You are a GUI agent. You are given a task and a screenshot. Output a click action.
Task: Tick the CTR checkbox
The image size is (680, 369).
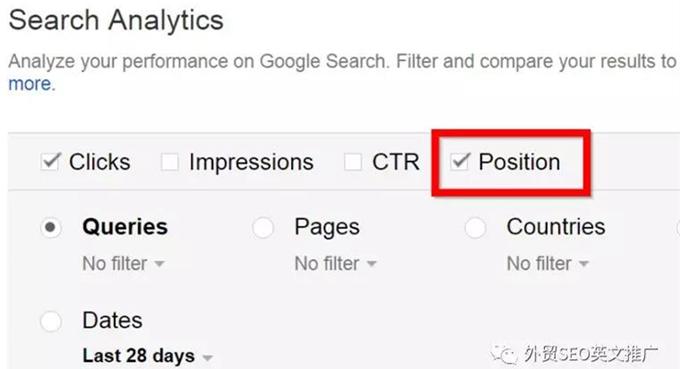pos(353,162)
